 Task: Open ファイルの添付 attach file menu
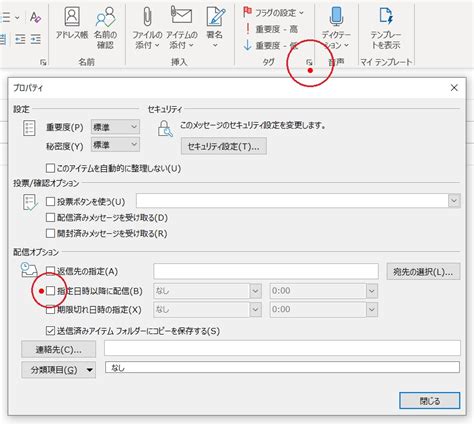(x=147, y=27)
